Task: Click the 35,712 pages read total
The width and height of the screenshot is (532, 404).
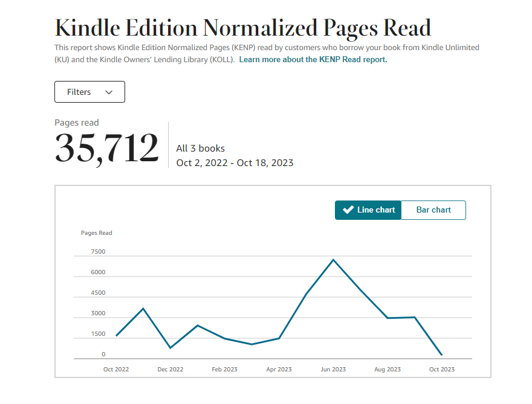Action: (x=106, y=149)
